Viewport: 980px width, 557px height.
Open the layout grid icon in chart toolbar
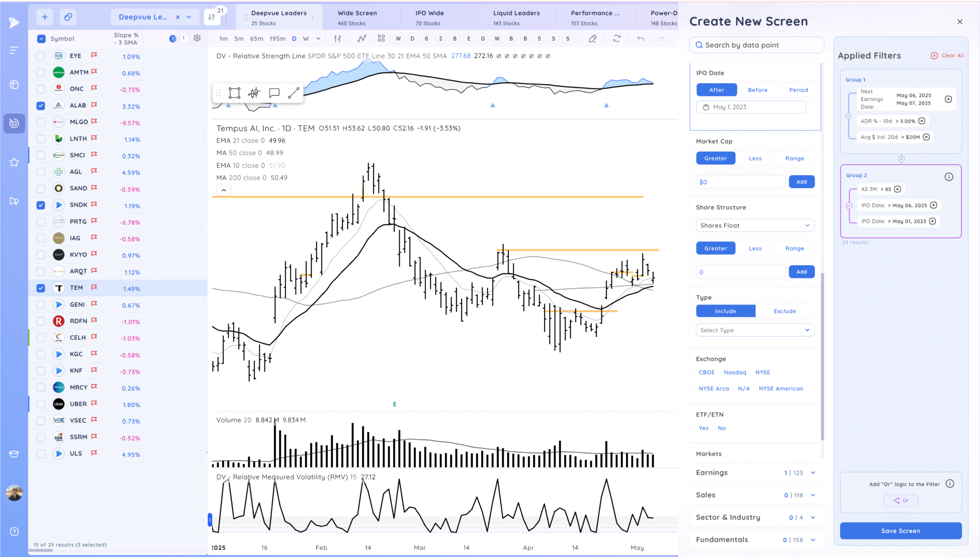[381, 38]
